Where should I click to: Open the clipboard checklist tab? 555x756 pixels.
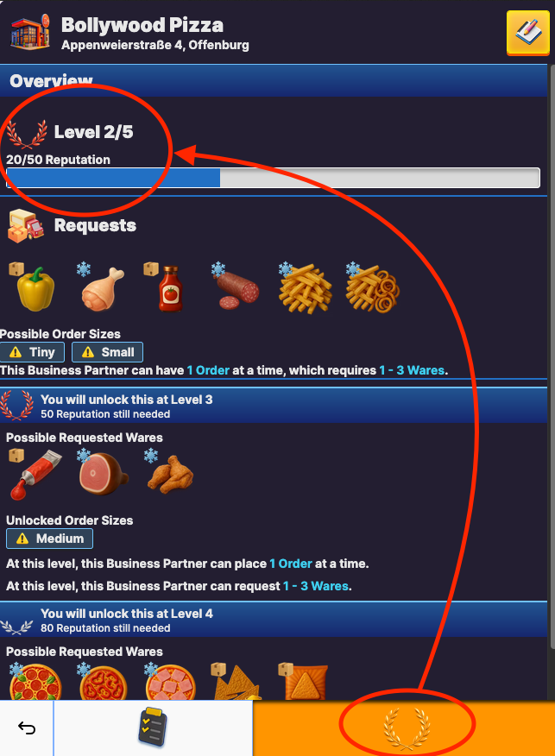coord(153,728)
